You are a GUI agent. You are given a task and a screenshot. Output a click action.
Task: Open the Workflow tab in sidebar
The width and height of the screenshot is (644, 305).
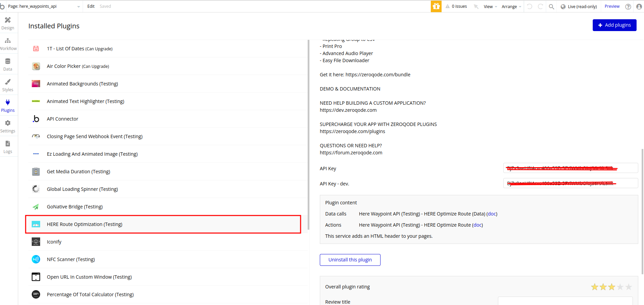(8, 44)
